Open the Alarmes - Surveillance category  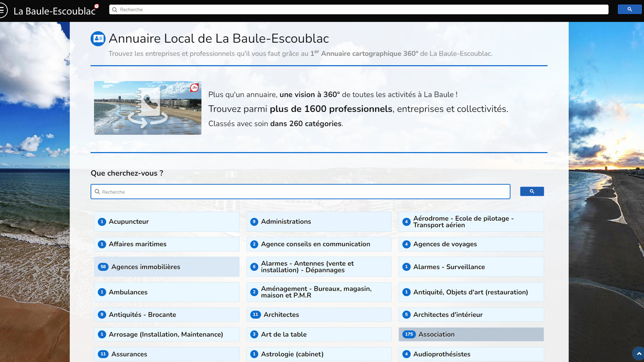click(x=471, y=267)
